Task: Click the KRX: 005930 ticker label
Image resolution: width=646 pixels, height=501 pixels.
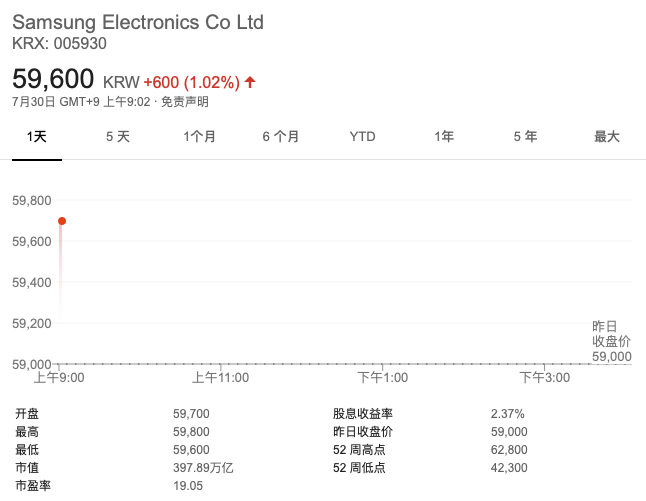Action: [x=59, y=43]
